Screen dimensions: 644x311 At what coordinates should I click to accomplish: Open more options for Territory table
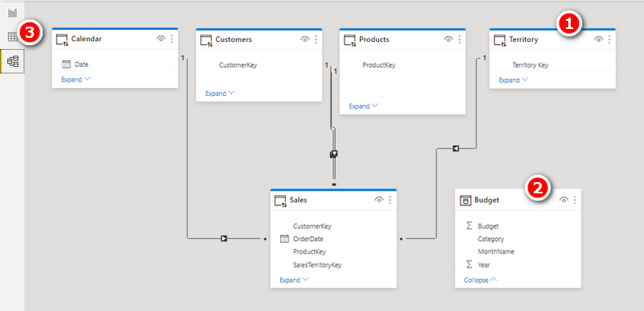(x=609, y=39)
